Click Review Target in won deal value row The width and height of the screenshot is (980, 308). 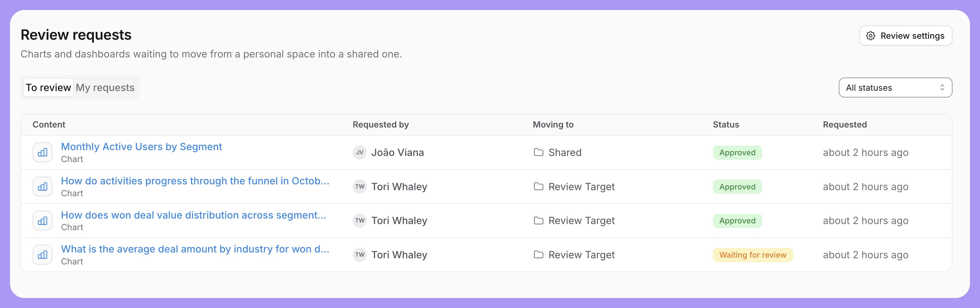point(581,221)
